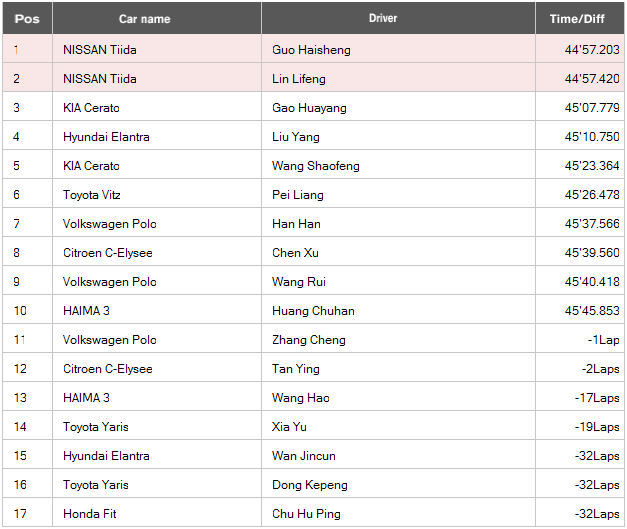Select the Honda Fit car cell
627x529 pixels.
pyautogui.click(x=157, y=512)
